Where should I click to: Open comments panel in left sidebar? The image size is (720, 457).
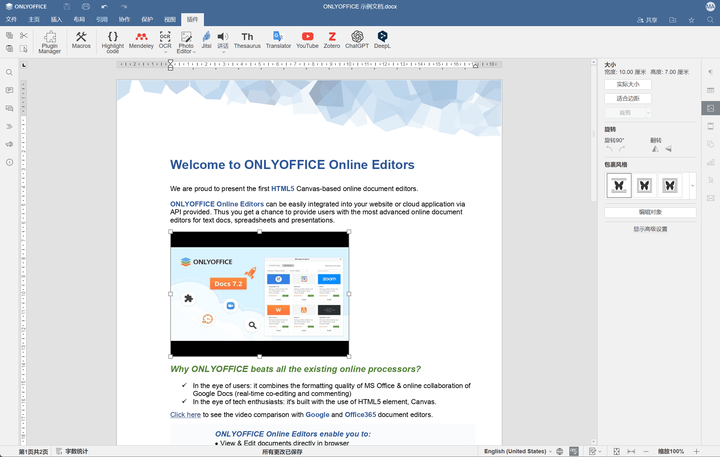coord(9,90)
